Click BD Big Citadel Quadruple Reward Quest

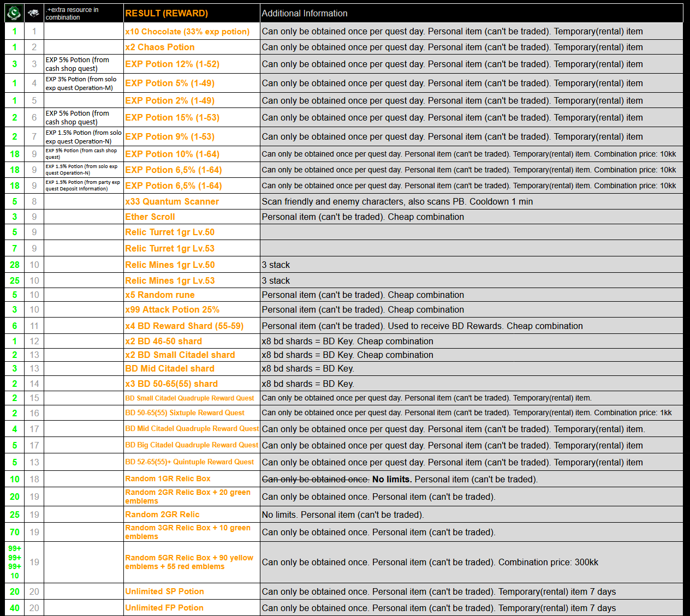point(192,445)
